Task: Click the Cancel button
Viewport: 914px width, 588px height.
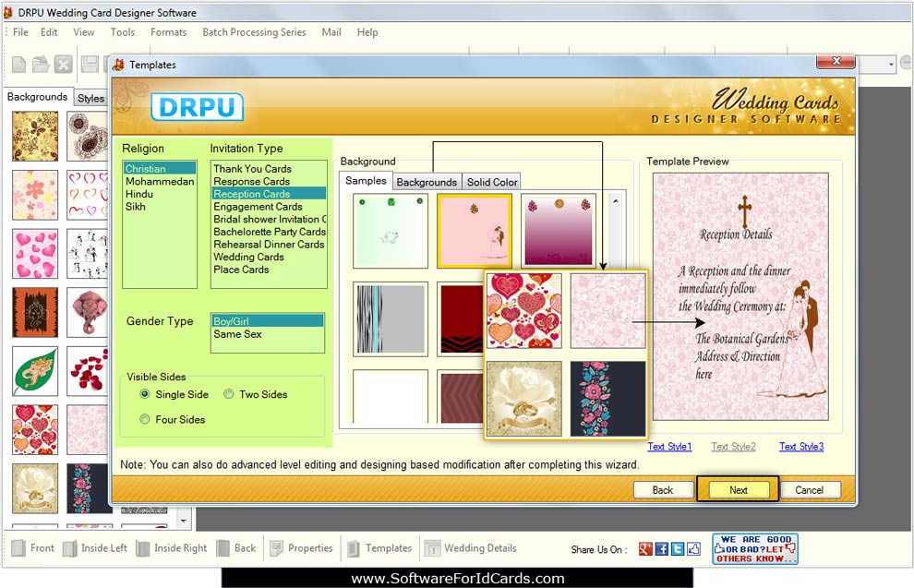Action: pyautogui.click(x=810, y=490)
